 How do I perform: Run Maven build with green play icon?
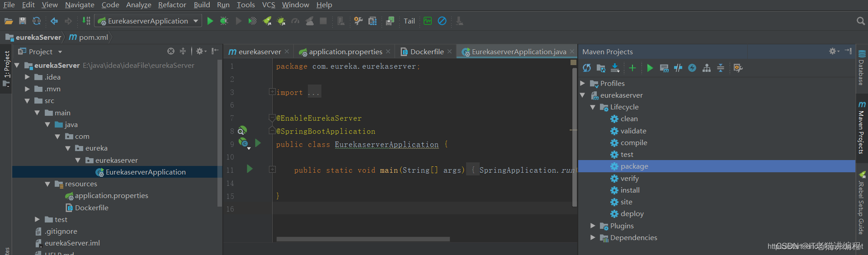(650, 68)
